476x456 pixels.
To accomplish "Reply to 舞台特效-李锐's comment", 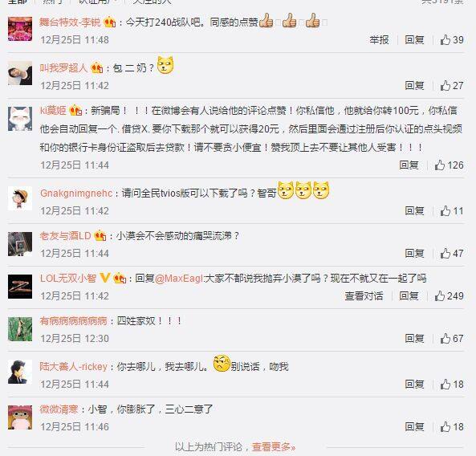I will tap(414, 40).
